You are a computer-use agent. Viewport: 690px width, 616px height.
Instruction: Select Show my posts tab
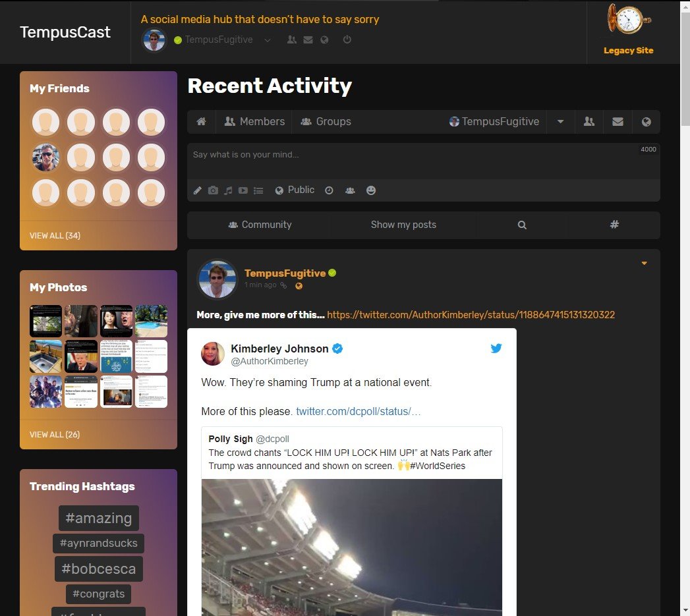[403, 225]
